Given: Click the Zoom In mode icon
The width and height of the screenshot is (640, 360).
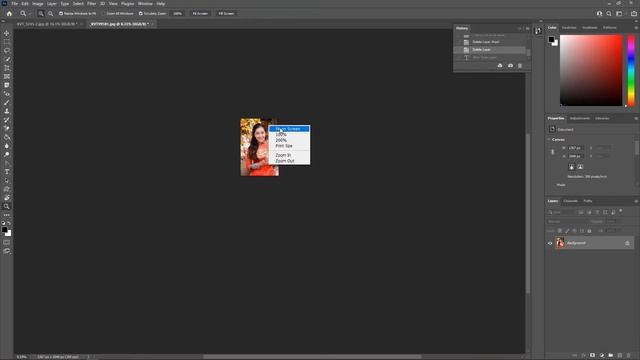Looking at the screenshot, I should (40, 13).
